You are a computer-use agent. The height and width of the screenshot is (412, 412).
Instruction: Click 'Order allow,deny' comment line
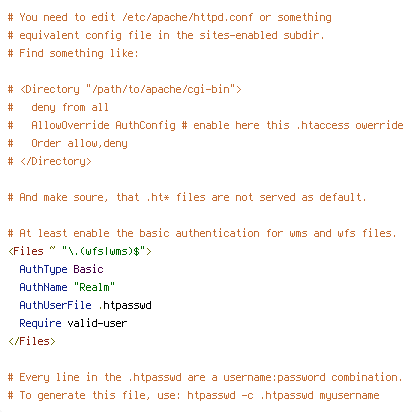pyautogui.click(x=68, y=143)
